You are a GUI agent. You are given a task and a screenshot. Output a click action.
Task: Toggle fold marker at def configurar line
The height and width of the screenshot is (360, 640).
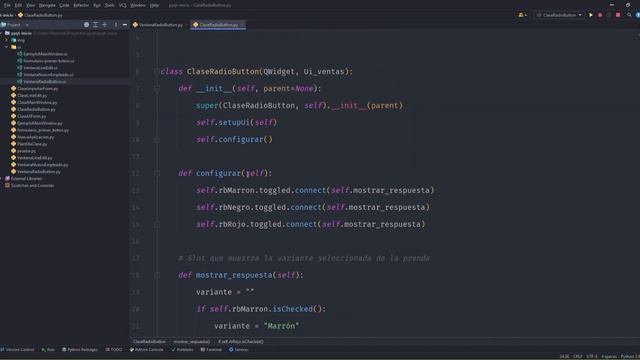click(x=157, y=173)
